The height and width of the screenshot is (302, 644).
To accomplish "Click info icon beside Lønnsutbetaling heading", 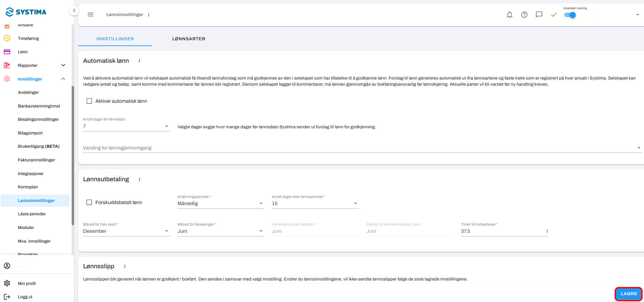I will (x=139, y=179).
